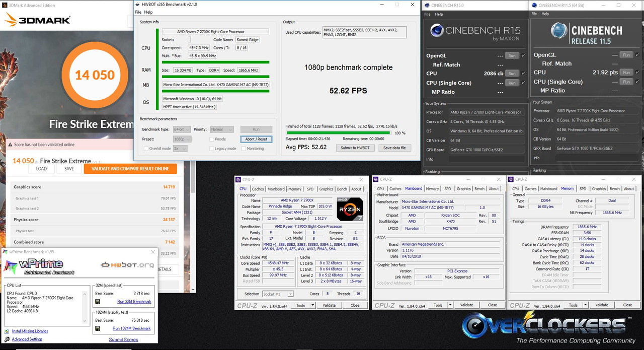Click the hwbot.org logo in wPrime
The width and height of the screenshot is (644, 350).
[x=127, y=264]
